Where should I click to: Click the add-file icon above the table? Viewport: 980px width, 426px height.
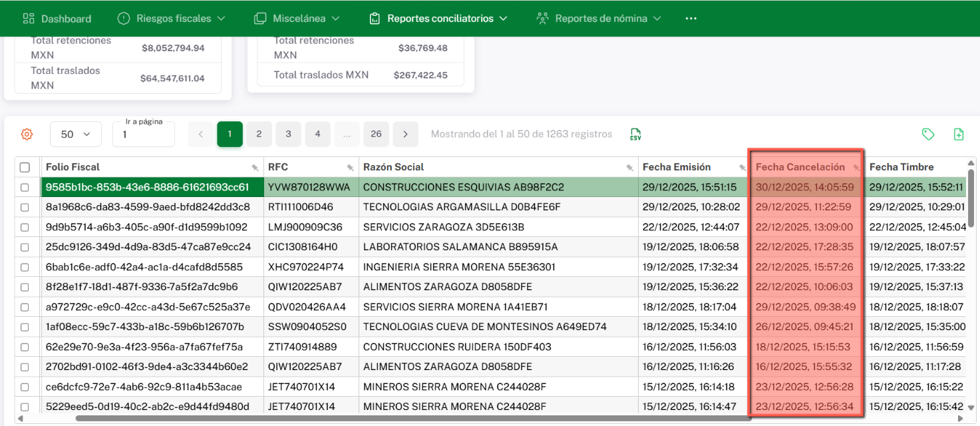[x=959, y=134]
